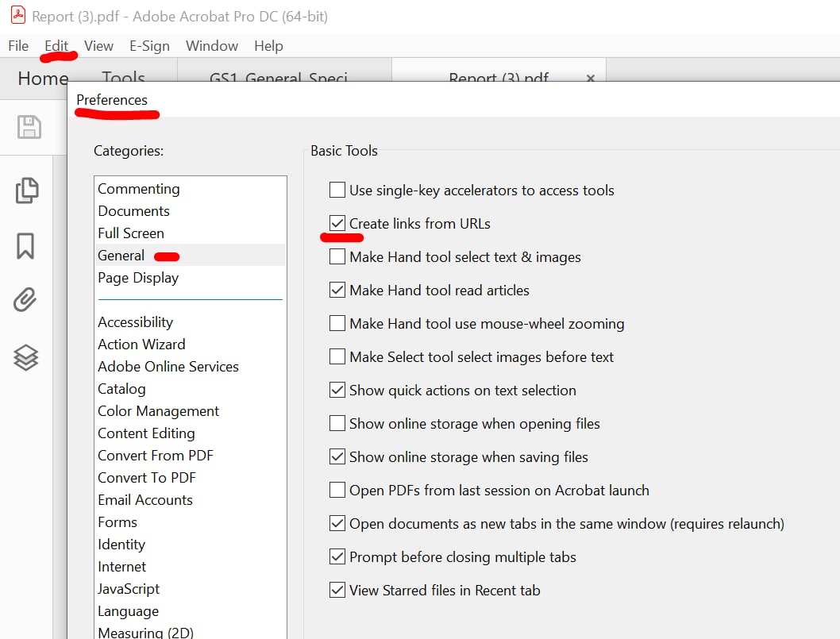Uncheck Make Hand tool read articles

pyautogui.click(x=337, y=290)
